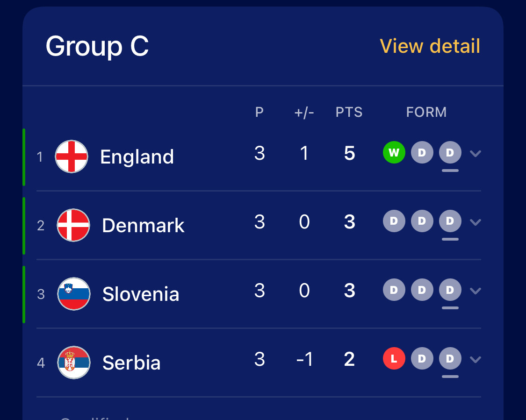Click the Denmark flag icon
Viewport: 526px width, 420px height.
tap(73, 225)
